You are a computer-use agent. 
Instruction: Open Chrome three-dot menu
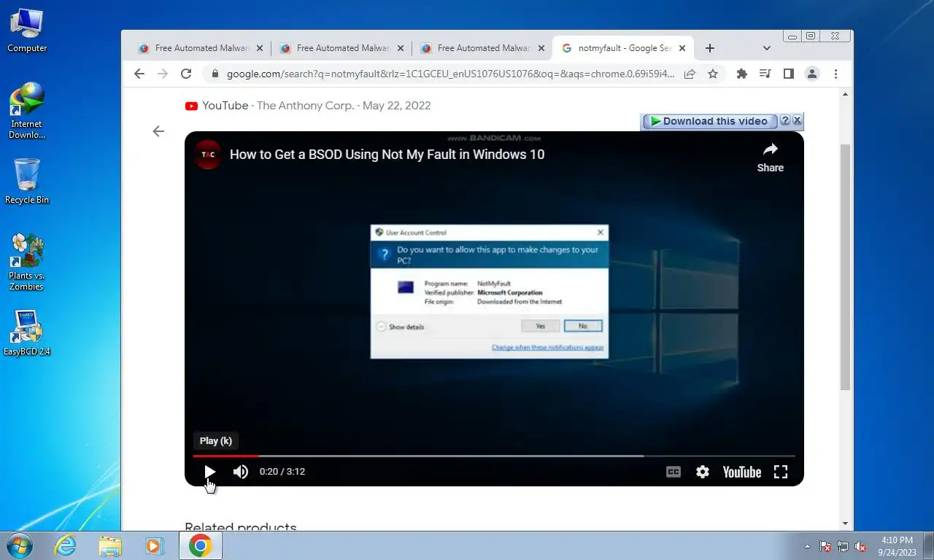[x=835, y=74]
